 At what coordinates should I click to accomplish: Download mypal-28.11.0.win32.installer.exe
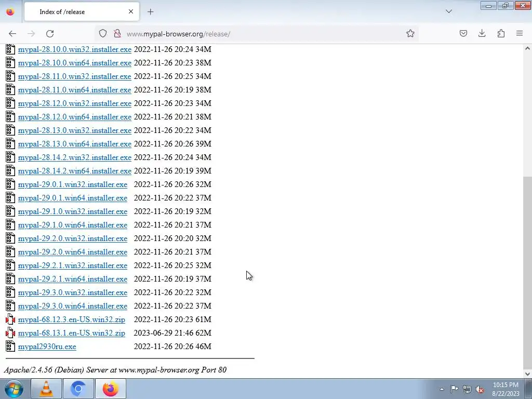point(75,76)
